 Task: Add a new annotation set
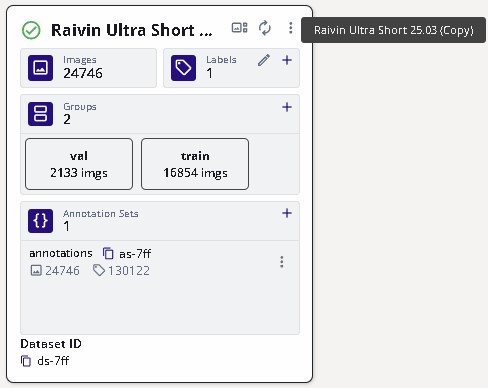pyautogui.click(x=287, y=213)
